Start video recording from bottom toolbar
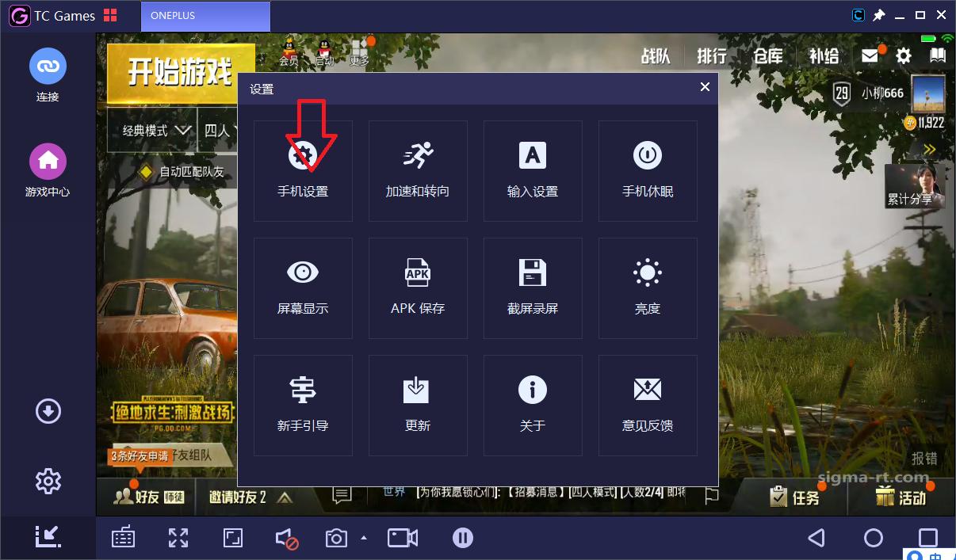The height and width of the screenshot is (560, 956). [402, 537]
